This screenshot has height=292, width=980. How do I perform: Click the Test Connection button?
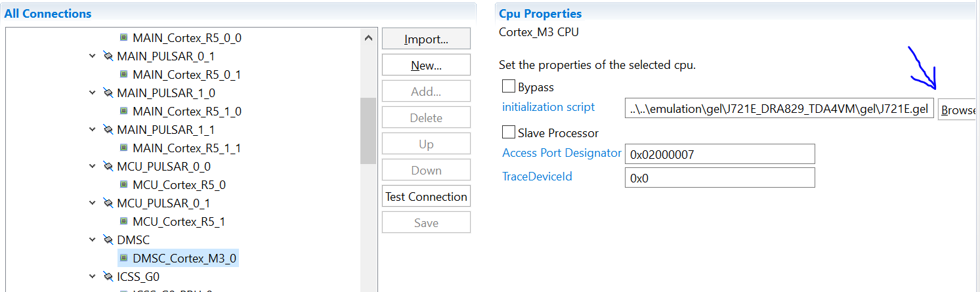[426, 197]
